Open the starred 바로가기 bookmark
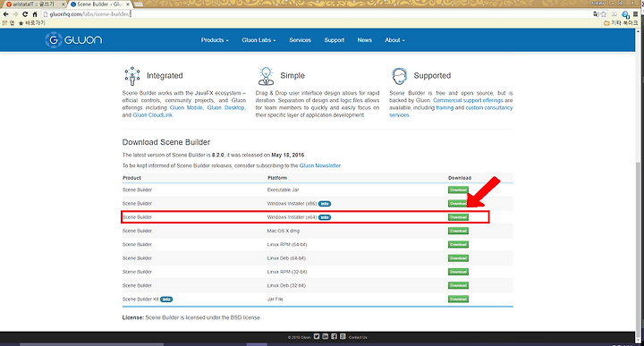The height and width of the screenshot is (346, 644). [31, 23]
